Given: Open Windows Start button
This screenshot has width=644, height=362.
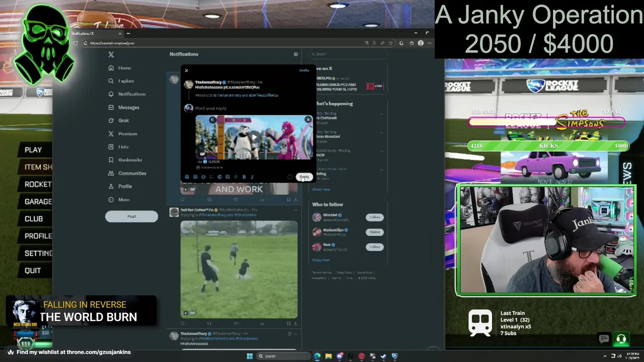Looking at the screenshot, I should 250,356.
